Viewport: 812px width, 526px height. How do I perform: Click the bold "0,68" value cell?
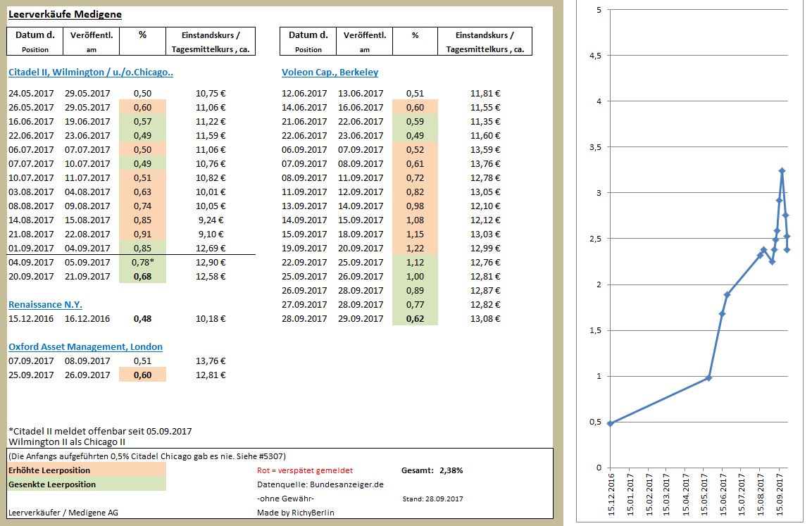pyautogui.click(x=143, y=276)
